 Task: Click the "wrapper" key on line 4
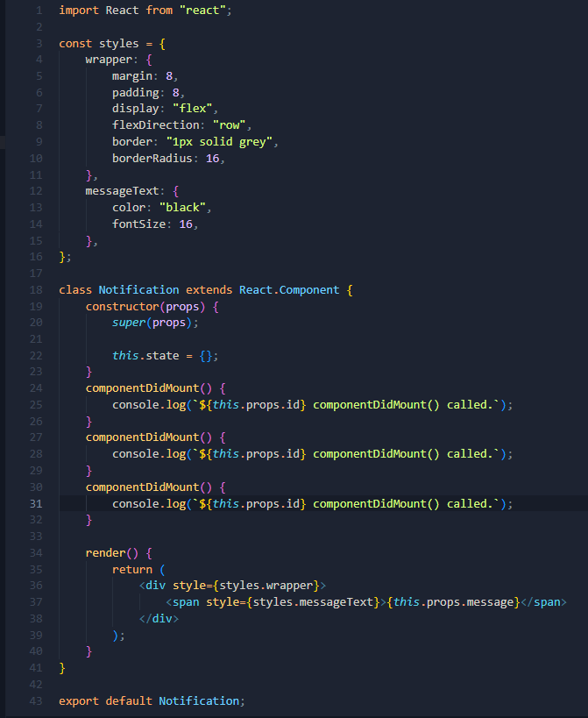(x=109, y=60)
